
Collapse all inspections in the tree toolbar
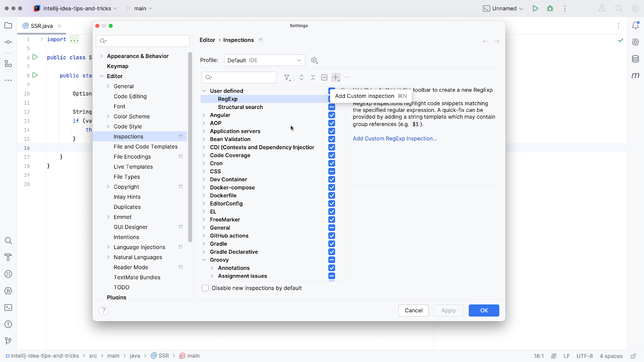[x=313, y=78]
